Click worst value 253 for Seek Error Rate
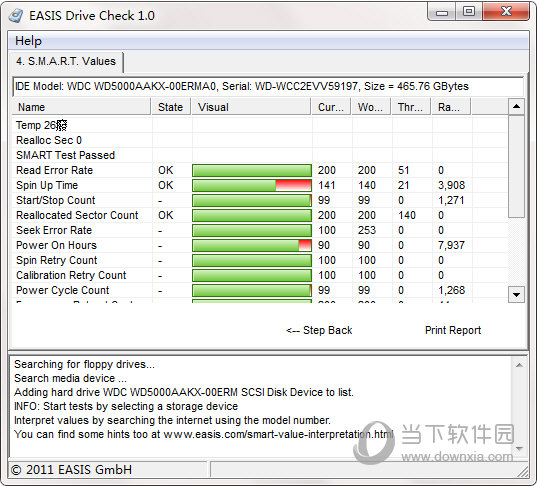This screenshot has height=486, width=538. tap(367, 230)
